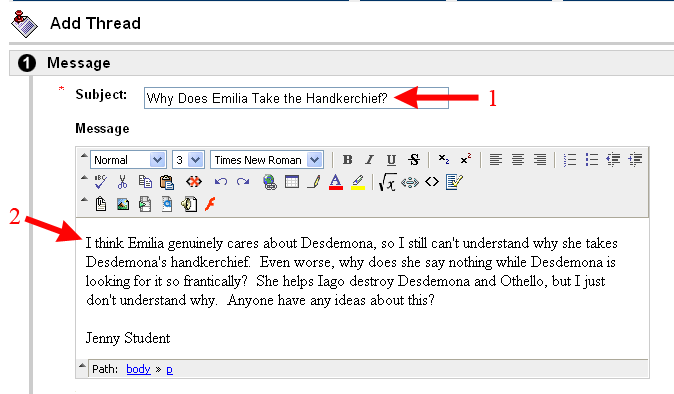This screenshot has height=394, width=674.
Task: Paste from clipboard
Action: [x=167, y=182]
